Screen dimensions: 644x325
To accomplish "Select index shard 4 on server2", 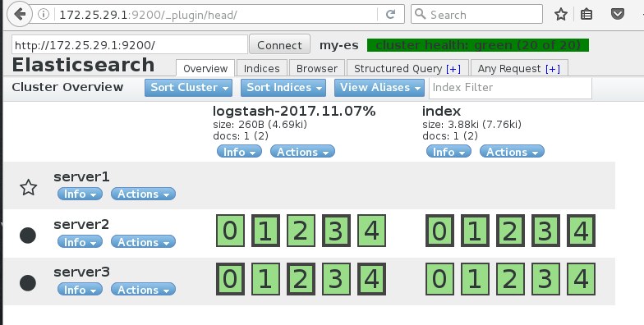I will point(582,231).
